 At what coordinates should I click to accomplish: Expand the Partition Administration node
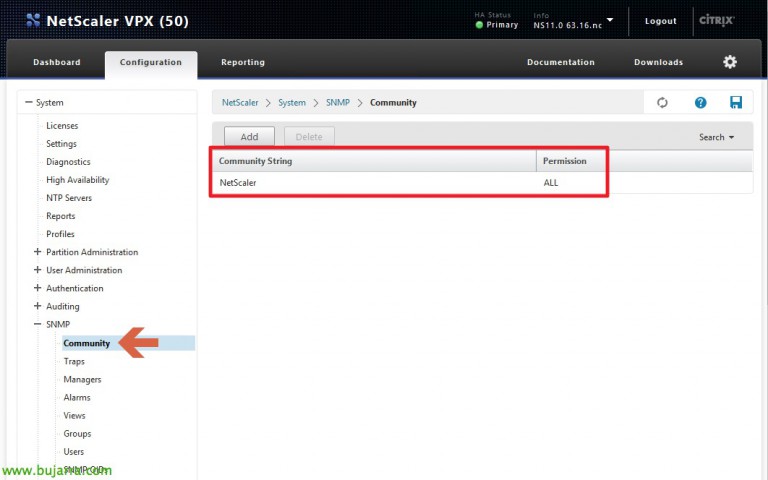pos(37,252)
